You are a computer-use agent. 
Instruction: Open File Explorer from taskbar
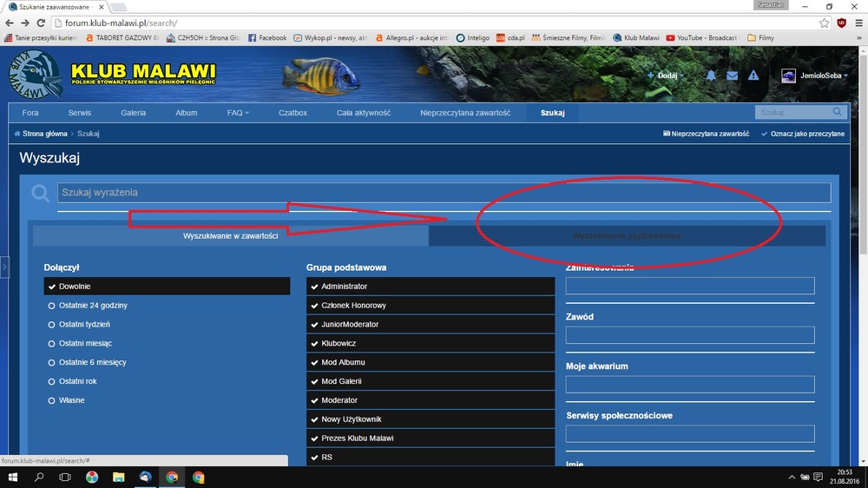tap(118, 477)
